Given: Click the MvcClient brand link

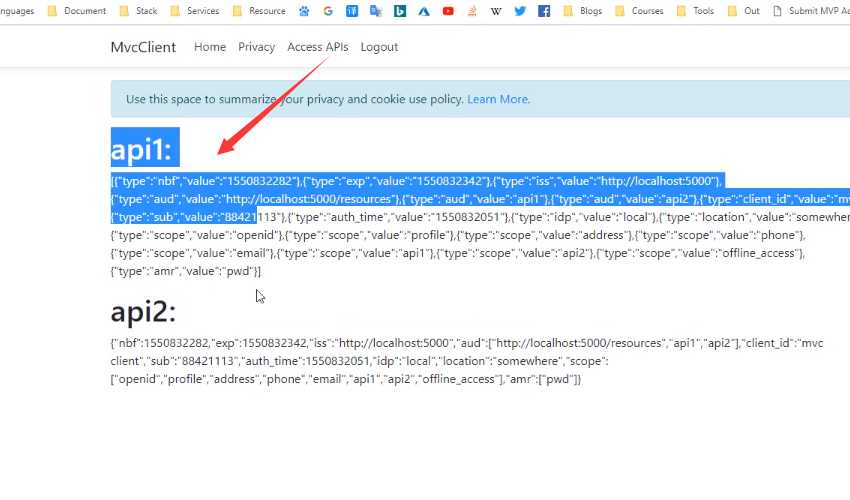Looking at the screenshot, I should (143, 47).
